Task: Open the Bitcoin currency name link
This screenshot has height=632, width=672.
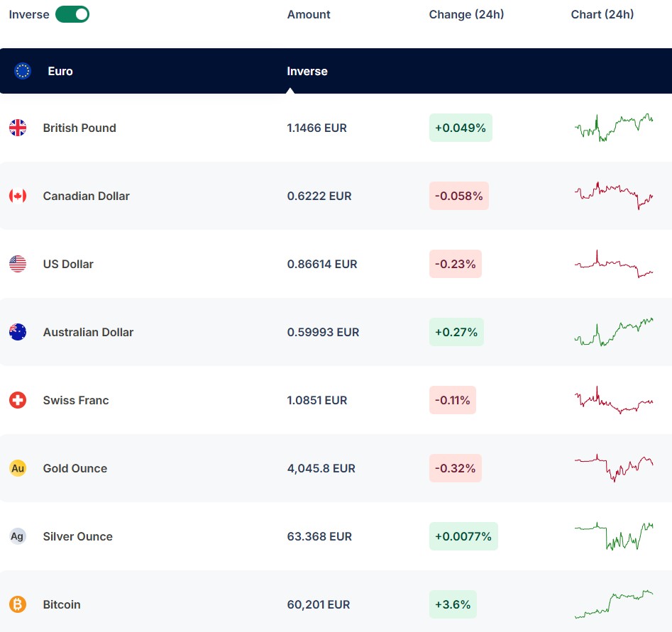Action: 62,604
